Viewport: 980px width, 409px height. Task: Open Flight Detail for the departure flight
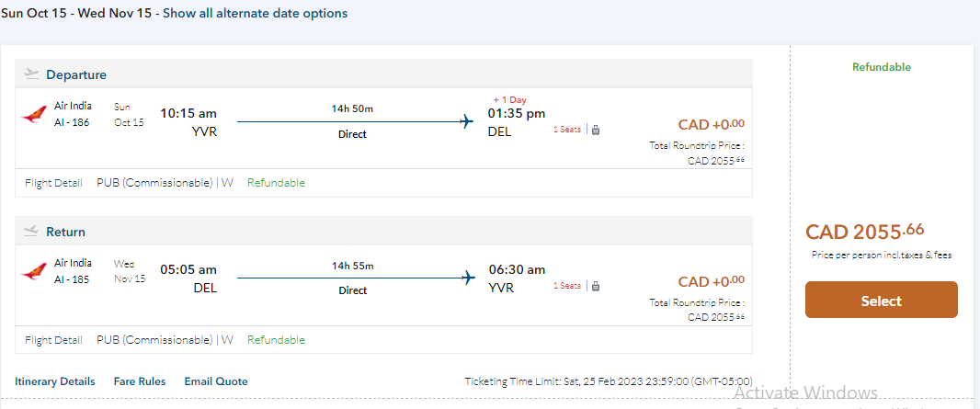pyautogui.click(x=53, y=183)
